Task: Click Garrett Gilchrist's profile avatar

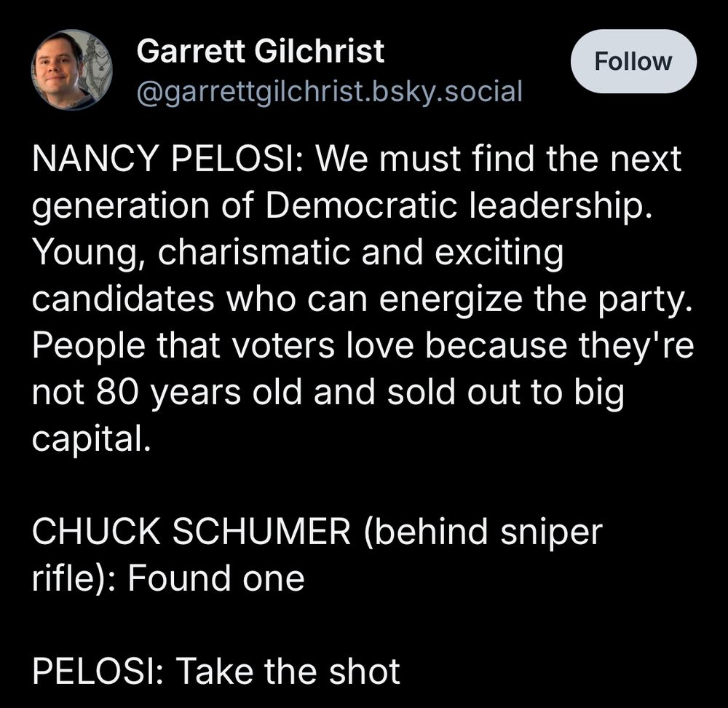Action: click(71, 70)
